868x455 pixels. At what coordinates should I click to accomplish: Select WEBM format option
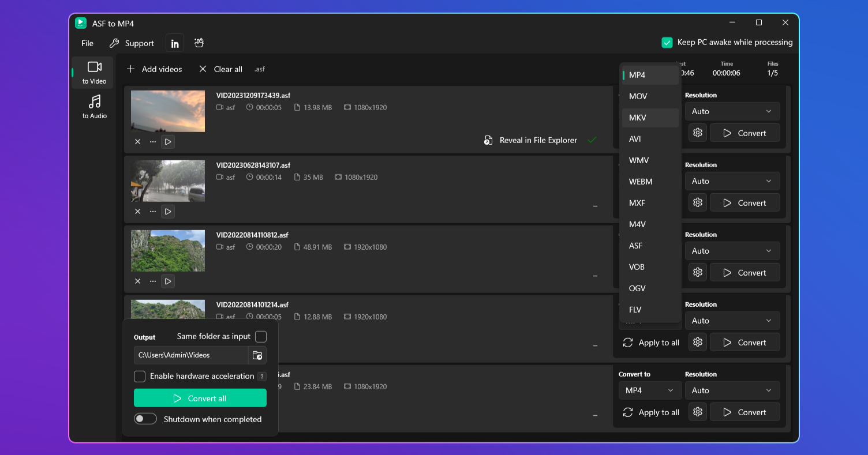641,182
